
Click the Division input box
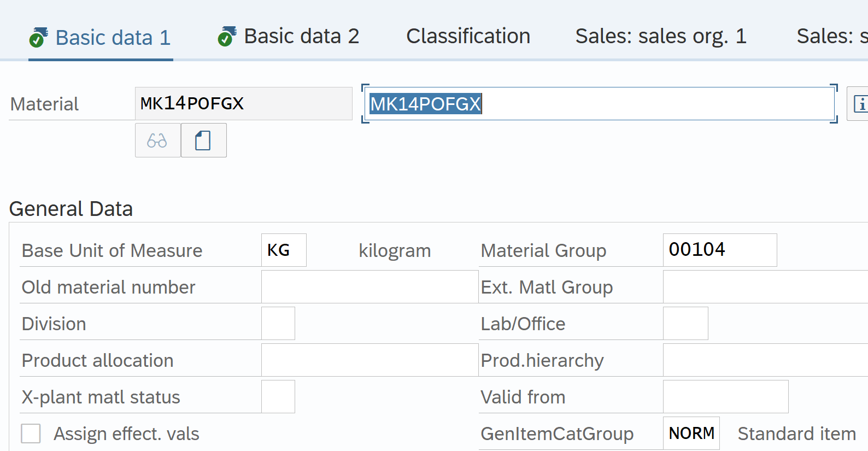278,324
